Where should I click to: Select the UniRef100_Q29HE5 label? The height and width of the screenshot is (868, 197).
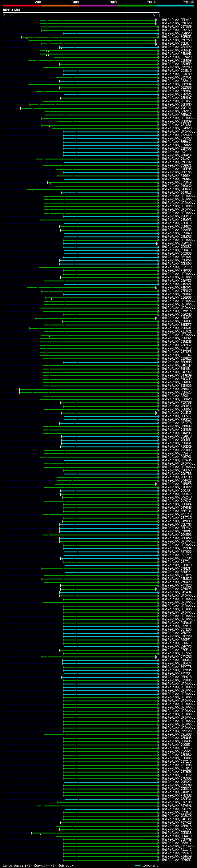click(177, 358)
